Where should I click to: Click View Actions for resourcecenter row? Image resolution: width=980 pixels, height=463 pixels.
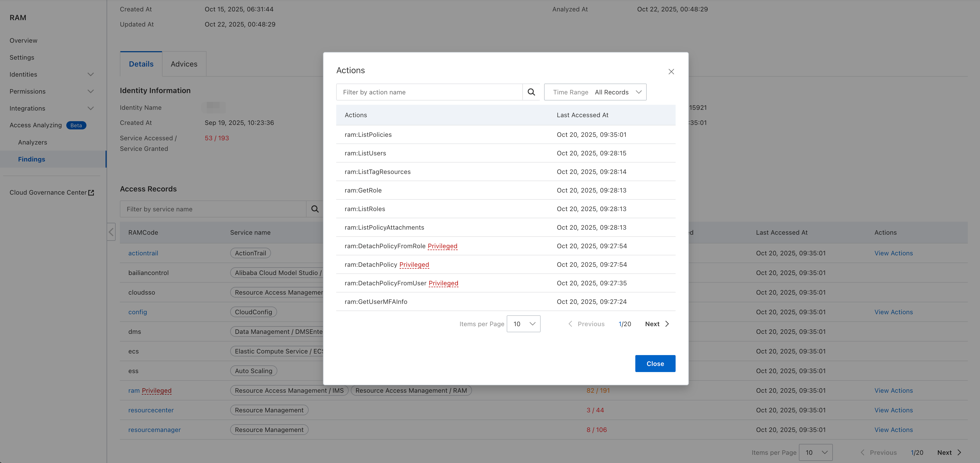tap(893, 410)
